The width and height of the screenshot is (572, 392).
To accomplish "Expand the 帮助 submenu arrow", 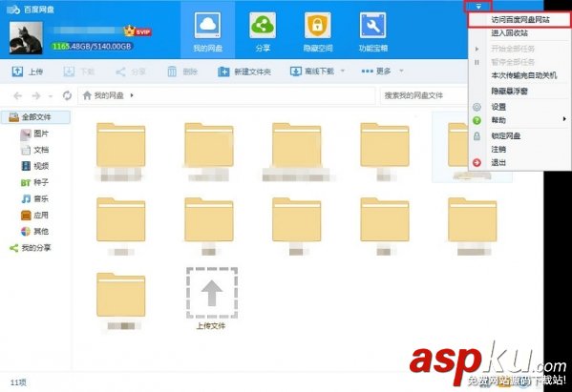I will [564, 119].
